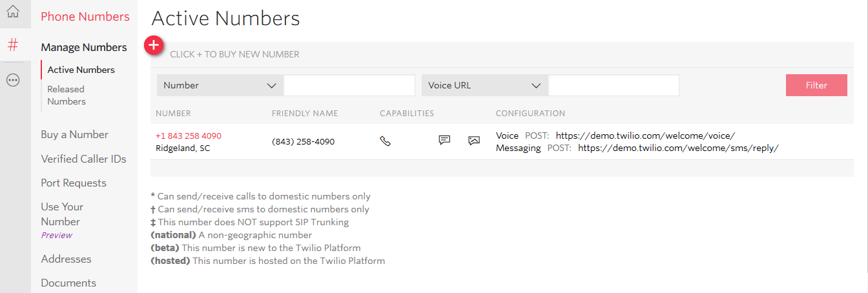Click the SMS speech bubble capability icon

pyautogui.click(x=444, y=140)
